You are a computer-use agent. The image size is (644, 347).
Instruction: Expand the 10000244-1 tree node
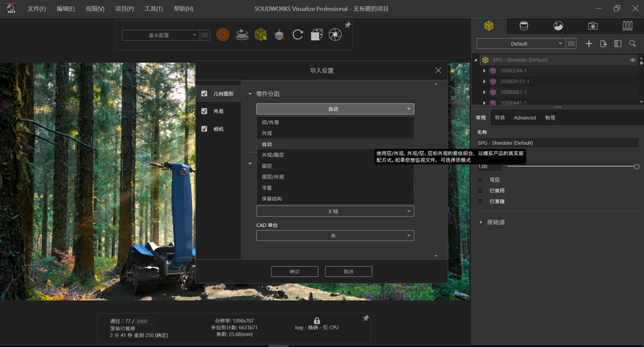coord(484,70)
